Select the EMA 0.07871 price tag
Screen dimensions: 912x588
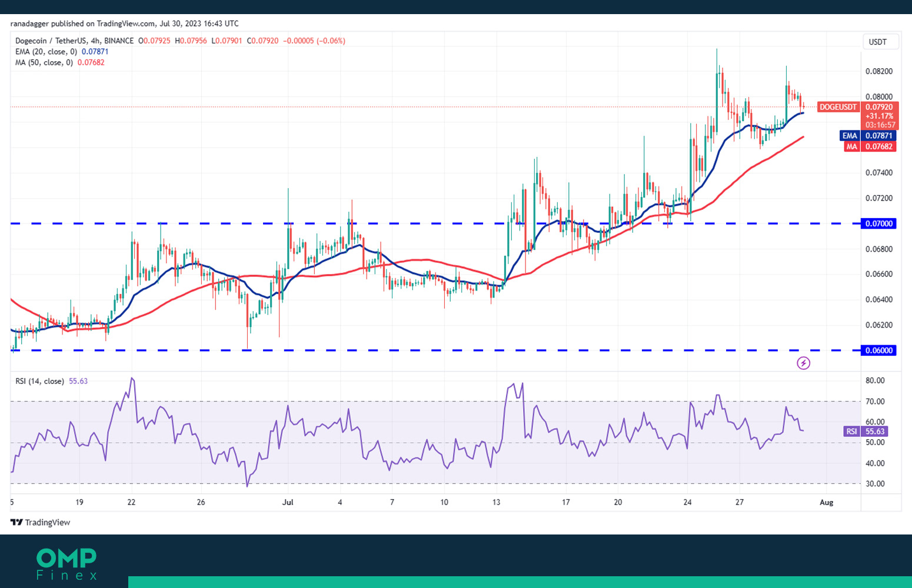pos(868,136)
